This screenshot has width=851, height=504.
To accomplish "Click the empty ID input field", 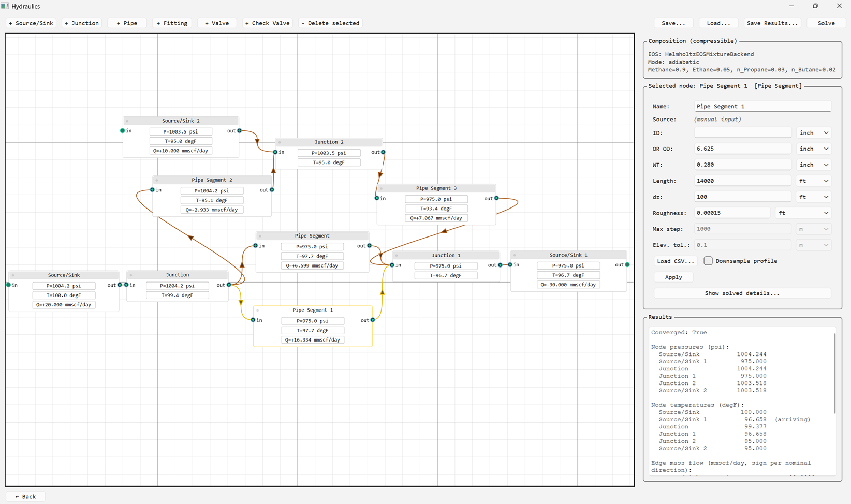I will coord(743,133).
